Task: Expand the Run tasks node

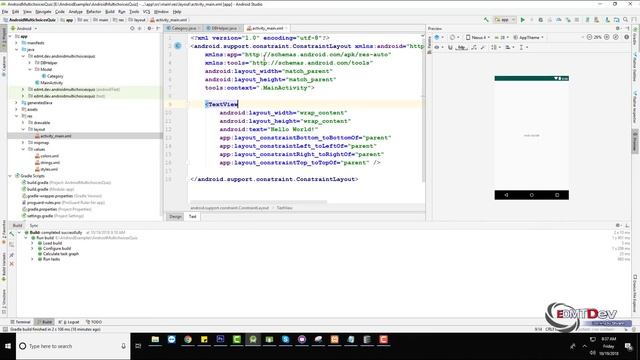Action: point(32,259)
